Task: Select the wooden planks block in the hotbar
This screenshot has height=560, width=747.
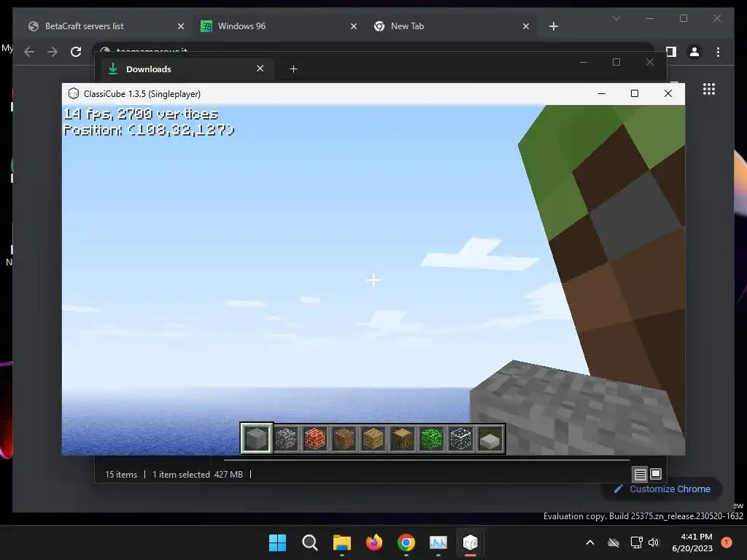Action: (373, 438)
